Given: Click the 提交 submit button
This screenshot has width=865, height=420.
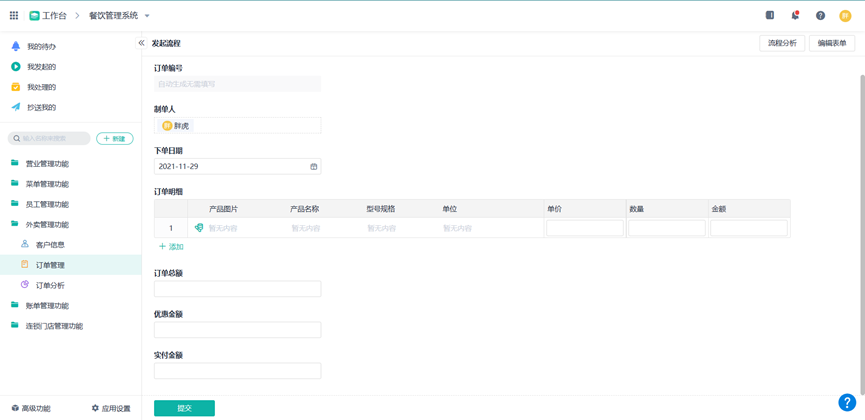Looking at the screenshot, I should 184,408.
